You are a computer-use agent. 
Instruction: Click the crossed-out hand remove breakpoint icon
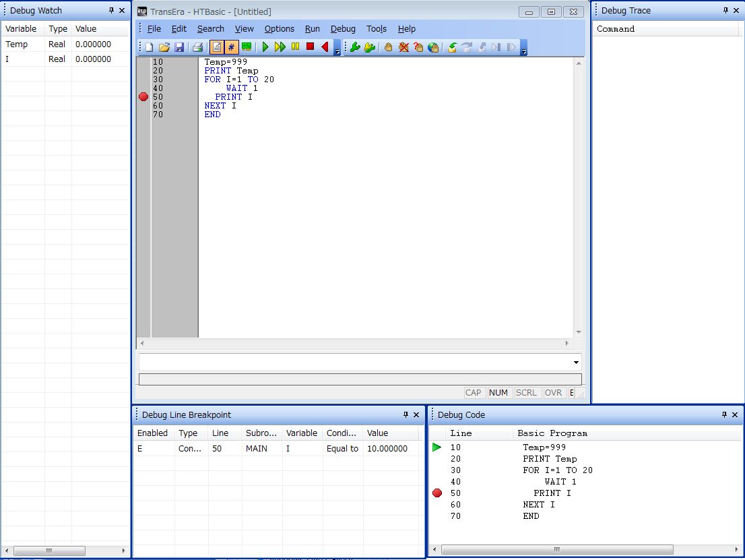point(403,47)
